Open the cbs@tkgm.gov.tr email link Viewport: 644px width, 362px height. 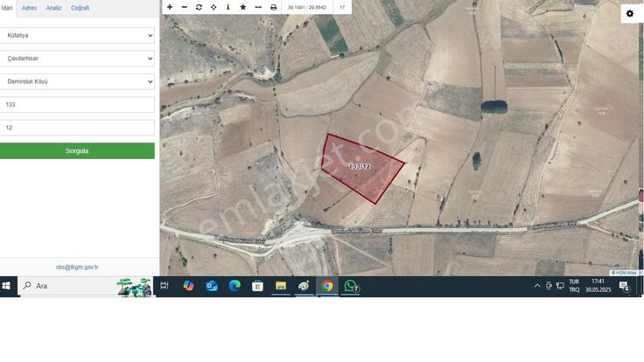click(77, 268)
